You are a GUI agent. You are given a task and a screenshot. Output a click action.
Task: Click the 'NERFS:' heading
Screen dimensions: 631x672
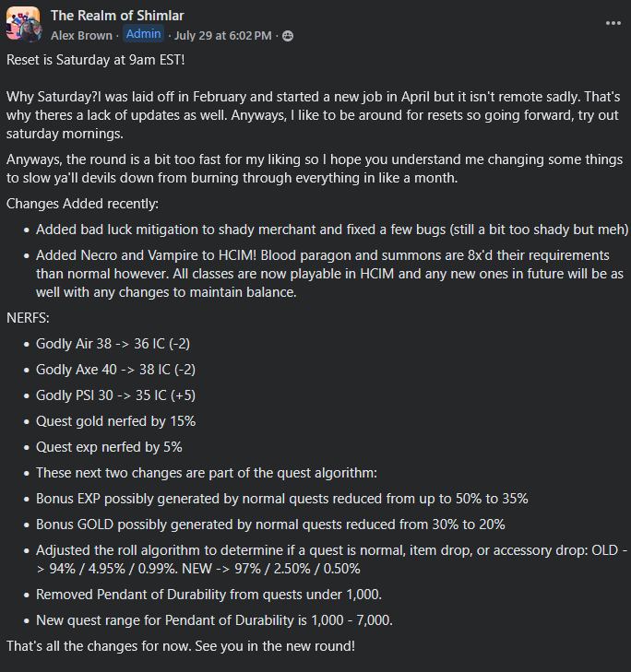coord(28,318)
